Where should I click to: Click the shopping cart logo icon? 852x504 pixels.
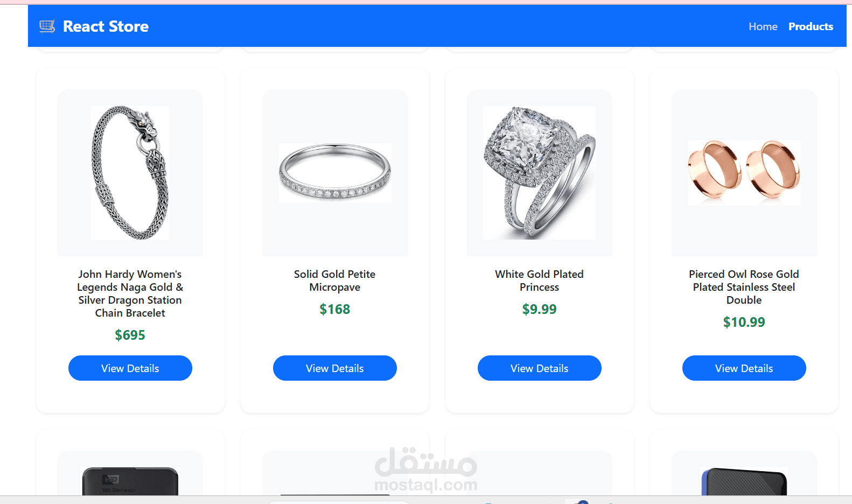(x=47, y=26)
